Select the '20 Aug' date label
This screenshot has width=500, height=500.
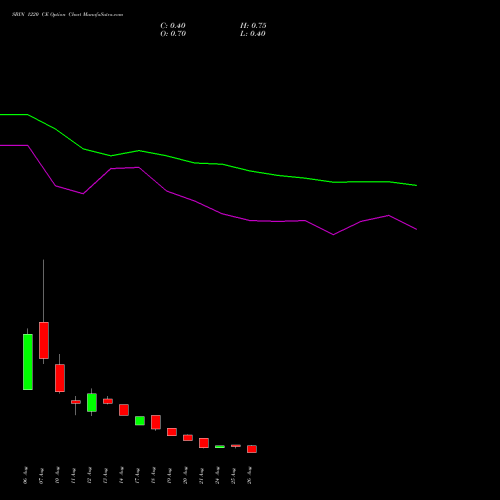[x=186, y=475]
